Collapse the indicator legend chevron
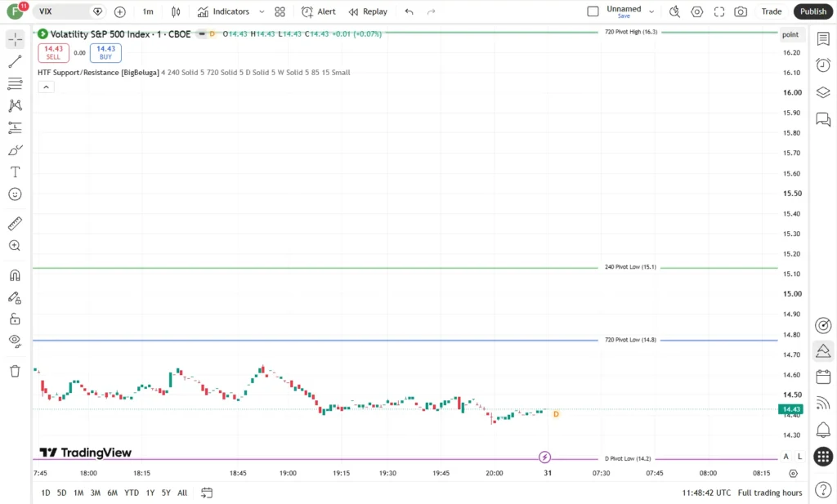 (x=46, y=87)
